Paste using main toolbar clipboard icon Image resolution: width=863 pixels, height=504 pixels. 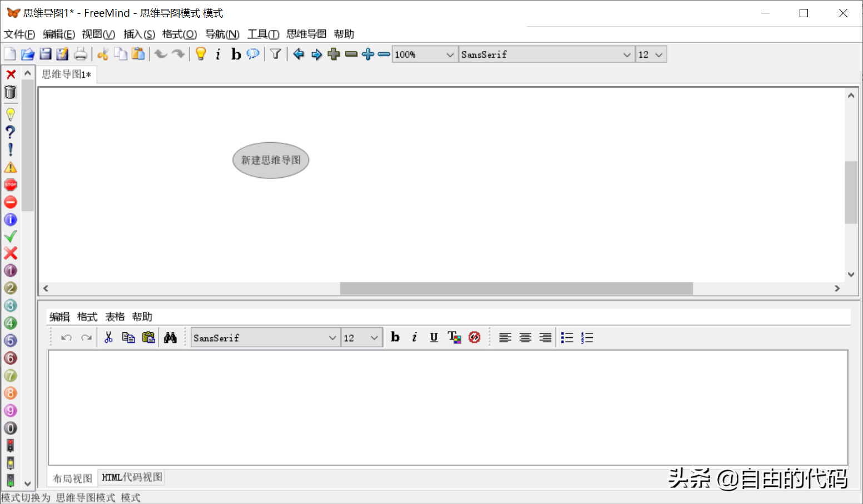138,54
